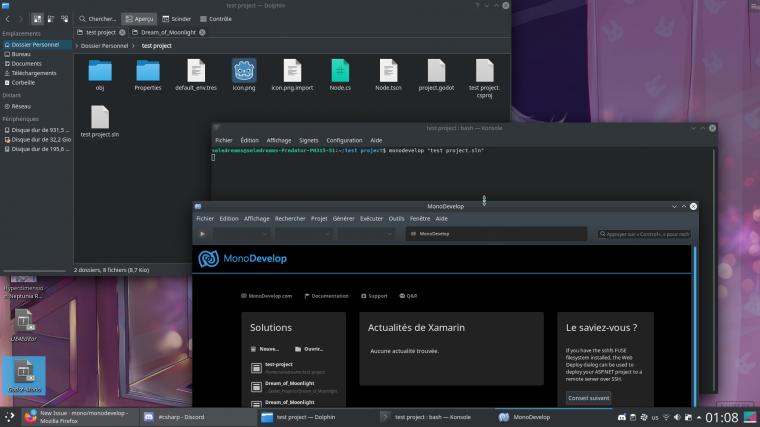
Task: Open the 931,5 disk device
Action: tap(36, 130)
